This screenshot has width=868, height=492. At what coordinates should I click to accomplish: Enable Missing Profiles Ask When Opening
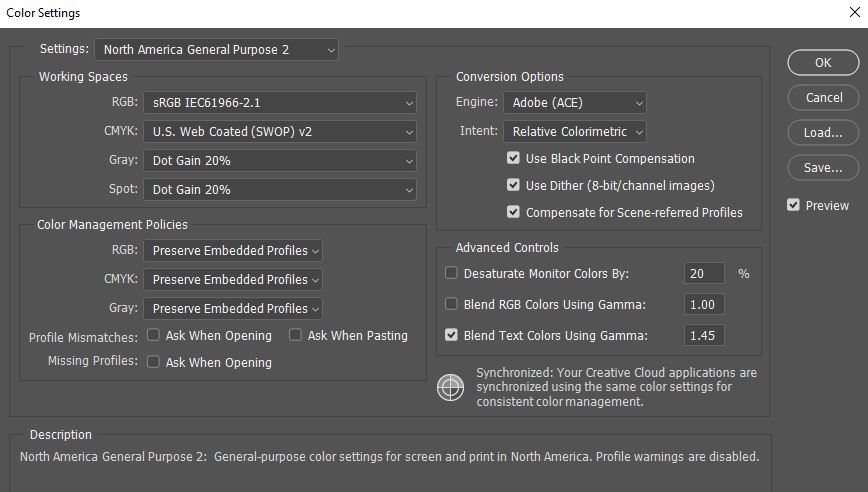(154, 362)
